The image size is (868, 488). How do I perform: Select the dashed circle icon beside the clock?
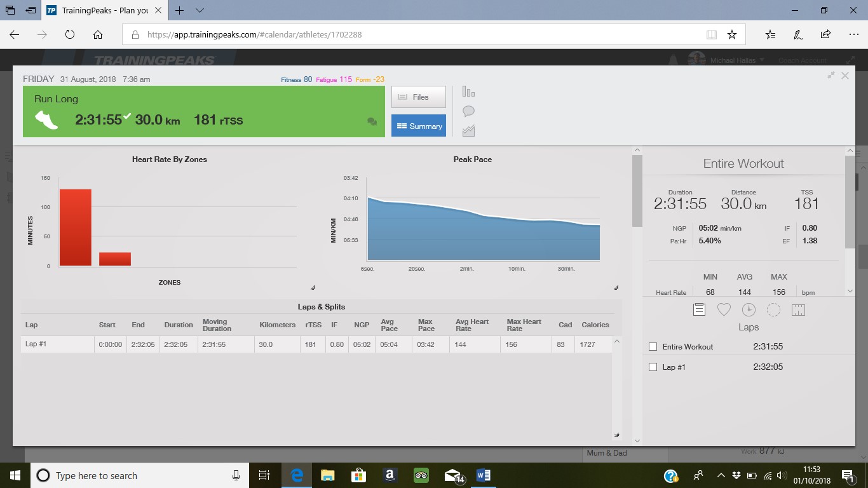click(773, 309)
